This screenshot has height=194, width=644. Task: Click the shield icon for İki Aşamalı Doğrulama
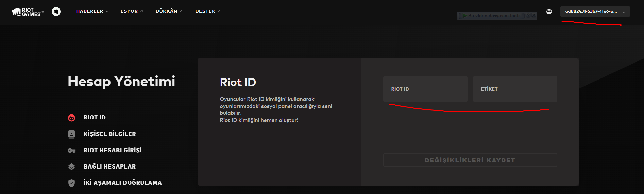coord(71,183)
